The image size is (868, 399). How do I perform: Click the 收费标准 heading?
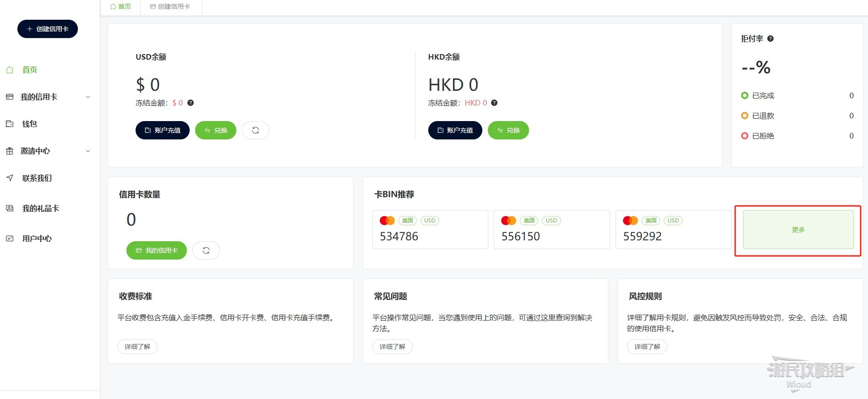(x=136, y=296)
